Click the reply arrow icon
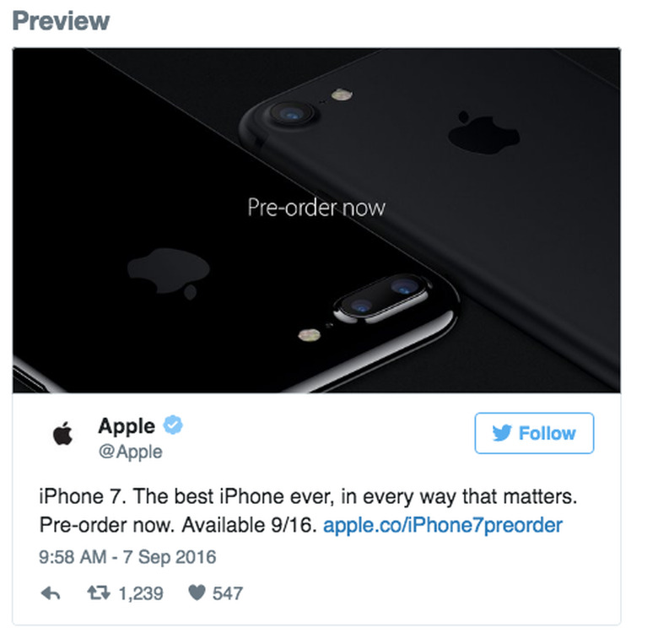This screenshot has height=644, width=658. click(x=51, y=593)
